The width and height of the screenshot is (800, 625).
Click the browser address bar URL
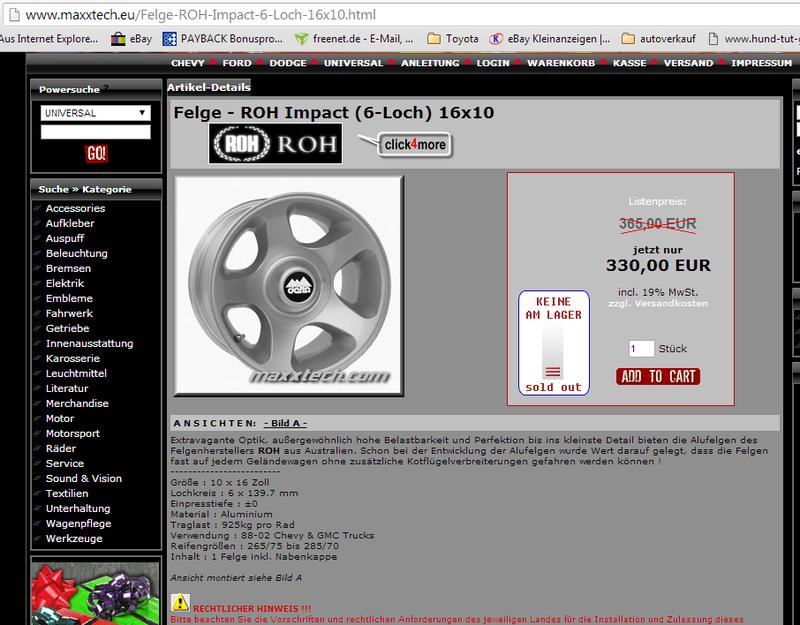(201, 15)
